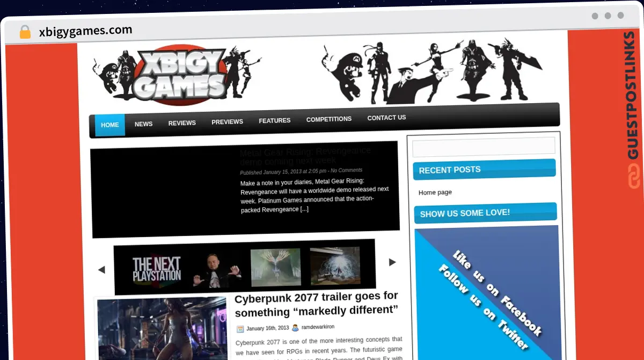Screen dimensions: 644x360
Task: Advance carousel with the right arrow
Action: [392, 262]
